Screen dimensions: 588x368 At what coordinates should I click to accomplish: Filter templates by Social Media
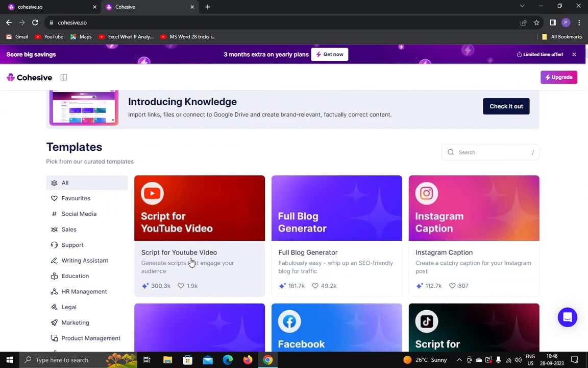pyautogui.click(x=87, y=214)
